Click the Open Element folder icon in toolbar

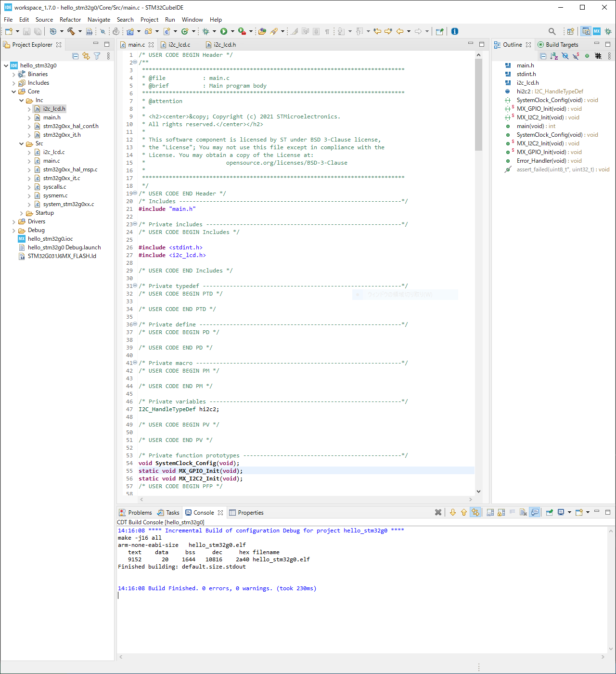coord(262,31)
